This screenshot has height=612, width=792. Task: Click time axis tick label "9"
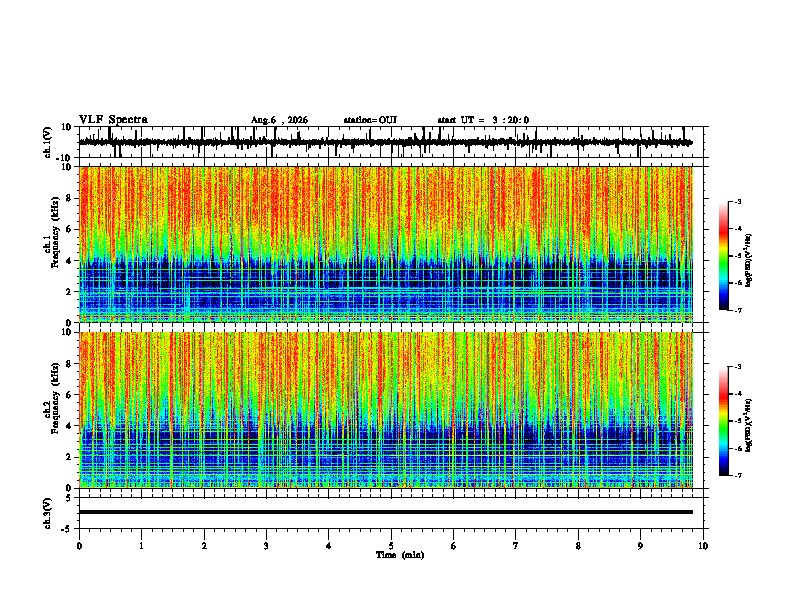click(x=640, y=546)
